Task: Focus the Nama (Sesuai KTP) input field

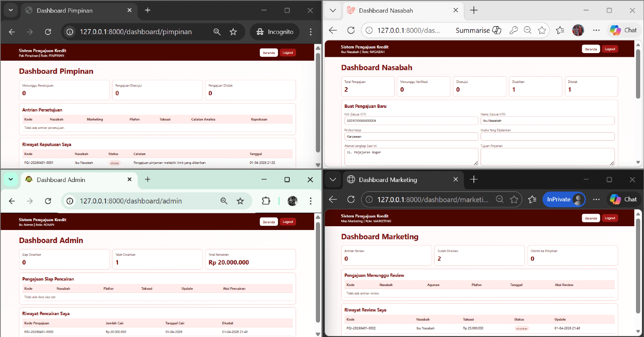Action: [x=548, y=120]
